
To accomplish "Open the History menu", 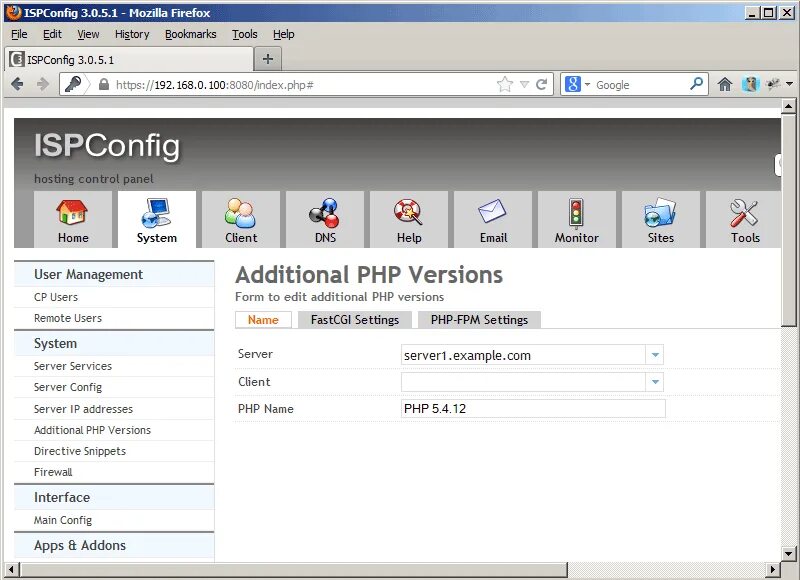I will tap(132, 34).
